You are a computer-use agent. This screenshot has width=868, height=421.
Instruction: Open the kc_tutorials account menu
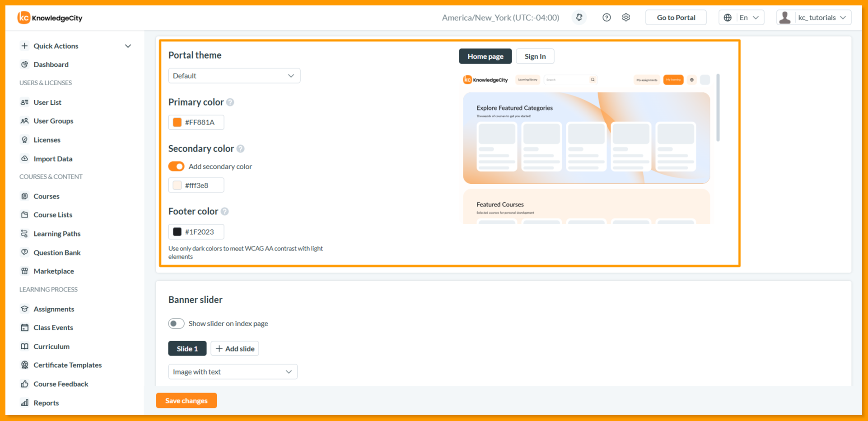click(814, 18)
